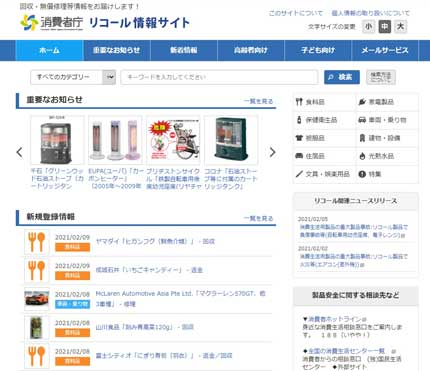Screen dimensions: 430x371
Task: Show next items with right carousel arrow
Action: [x=272, y=152]
